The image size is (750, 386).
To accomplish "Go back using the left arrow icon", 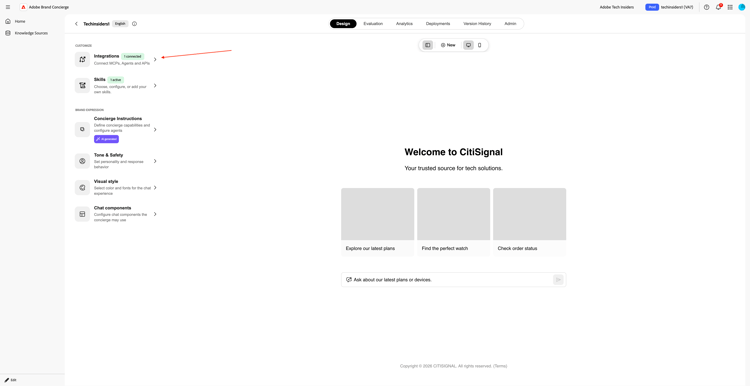I will tap(76, 23).
